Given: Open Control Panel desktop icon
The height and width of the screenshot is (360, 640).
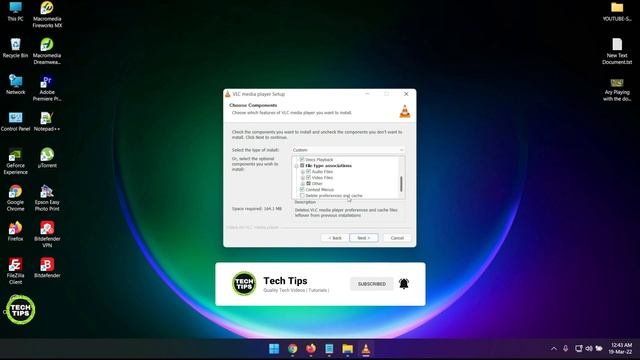Looking at the screenshot, I should (x=16, y=121).
